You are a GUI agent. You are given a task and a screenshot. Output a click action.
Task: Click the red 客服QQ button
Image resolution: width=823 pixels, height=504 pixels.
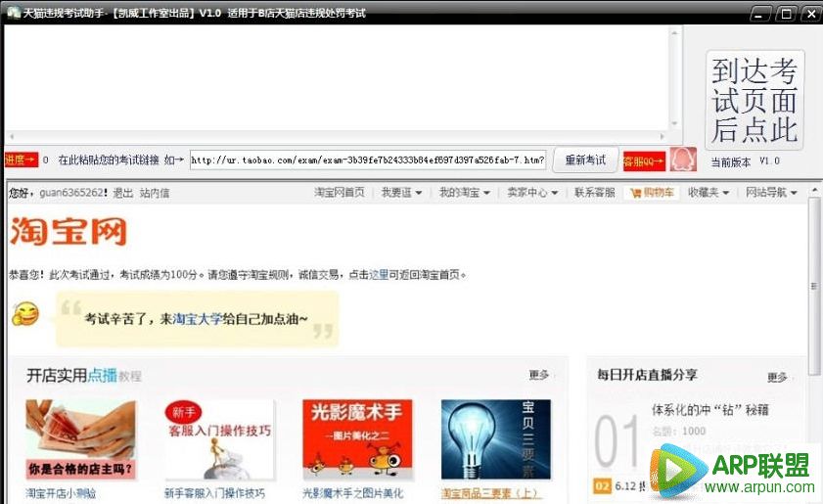644,160
